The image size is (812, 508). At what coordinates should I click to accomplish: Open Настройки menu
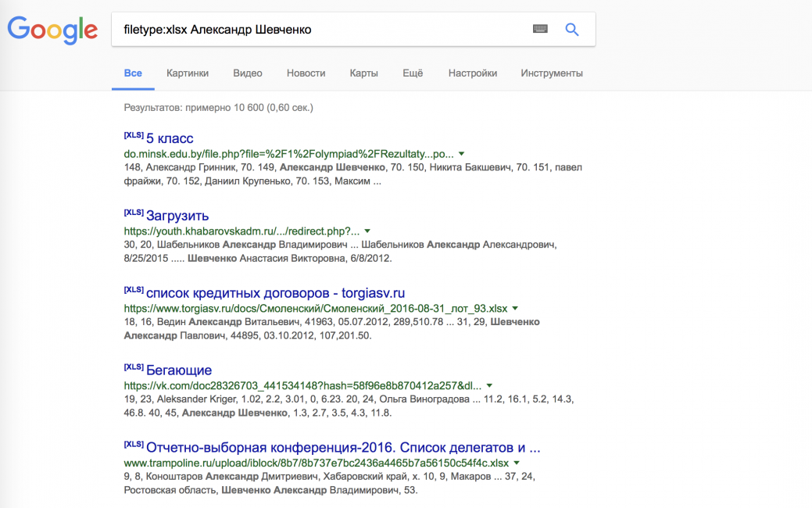(472, 73)
